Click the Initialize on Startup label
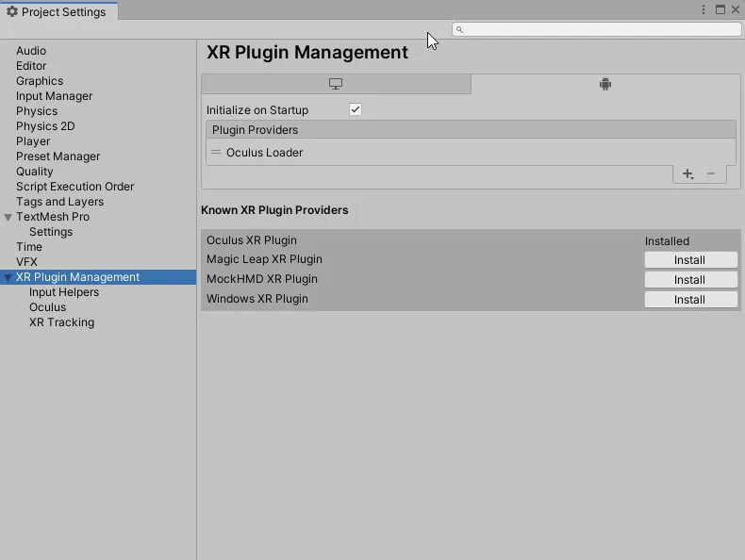 click(257, 110)
